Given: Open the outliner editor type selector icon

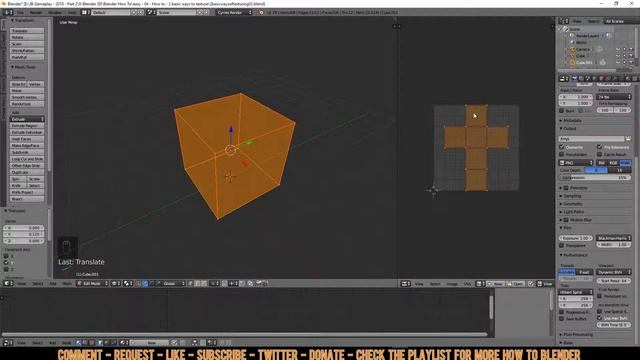Looking at the screenshot, I should click(563, 21).
